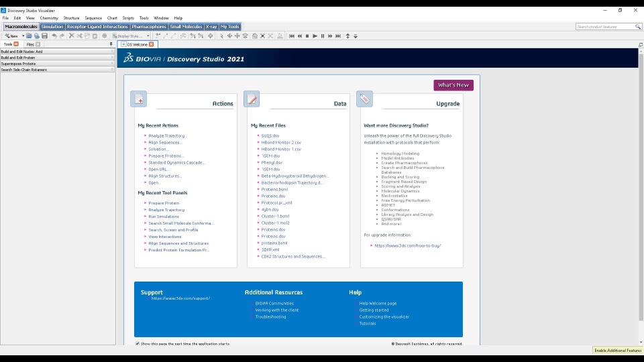This screenshot has height=362, width=644.
Task: Open the Scripts menu
Action: tap(128, 18)
